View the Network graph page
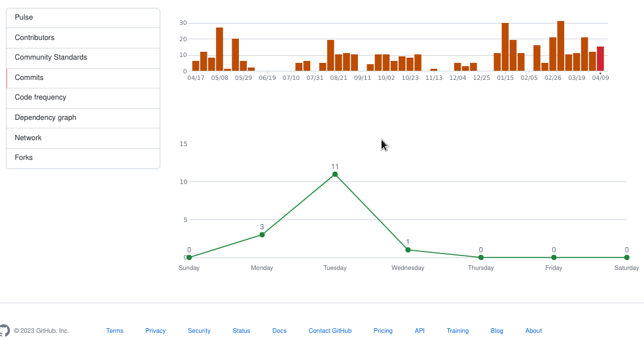This screenshot has width=644, height=340. coord(28,138)
